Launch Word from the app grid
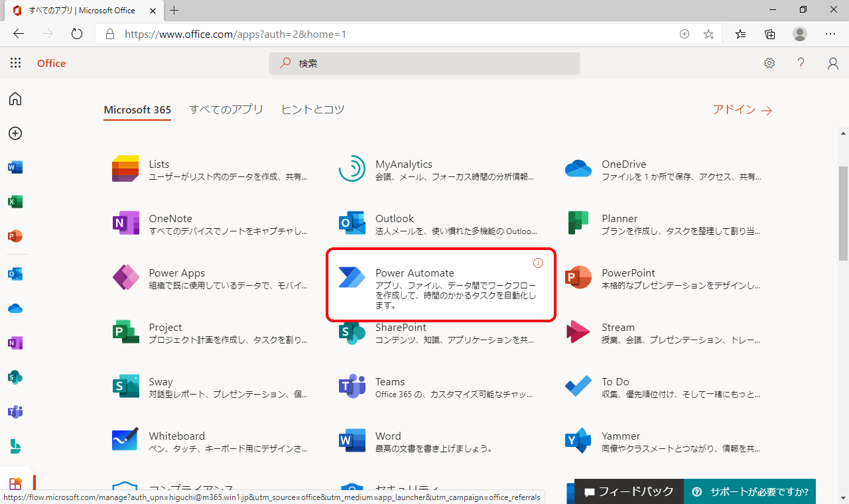The height and width of the screenshot is (504, 849). [x=352, y=441]
